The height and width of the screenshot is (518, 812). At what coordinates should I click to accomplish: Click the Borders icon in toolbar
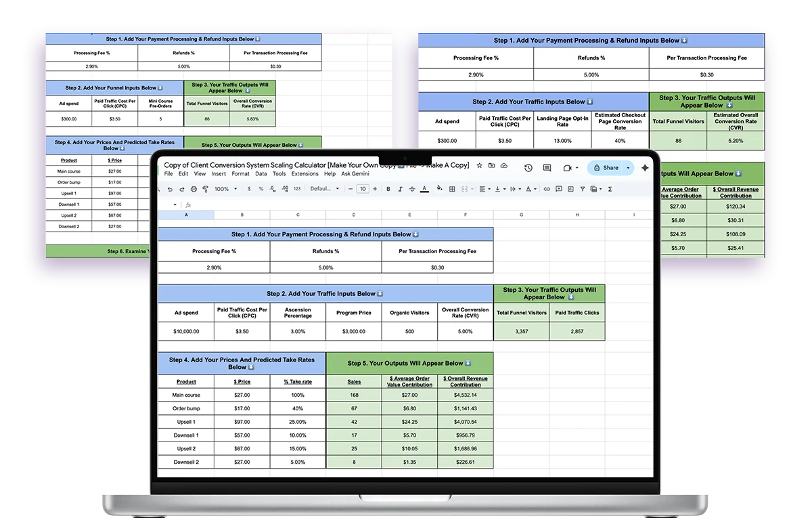(452, 189)
